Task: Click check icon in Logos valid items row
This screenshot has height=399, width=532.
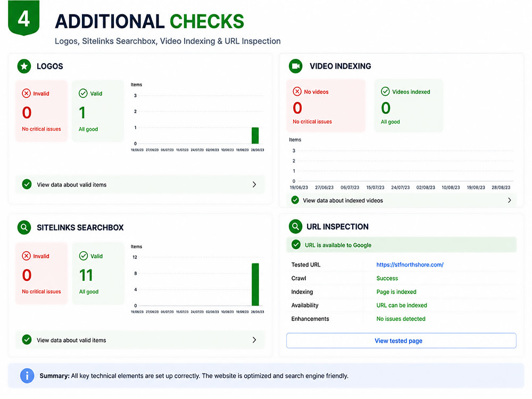Action: [27, 184]
